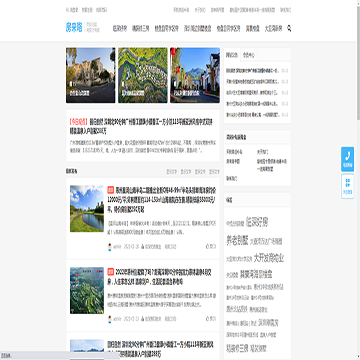Click the like icon on second article

pos(207,318)
